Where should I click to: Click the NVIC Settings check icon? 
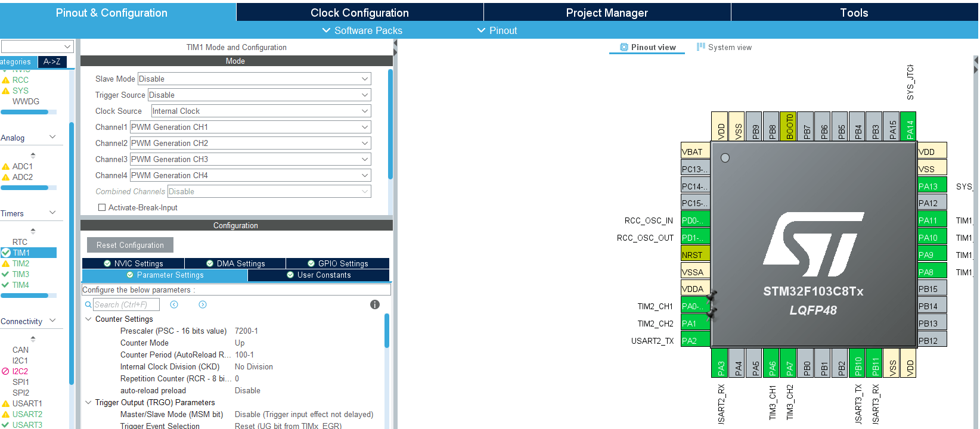pyautogui.click(x=107, y=263)
